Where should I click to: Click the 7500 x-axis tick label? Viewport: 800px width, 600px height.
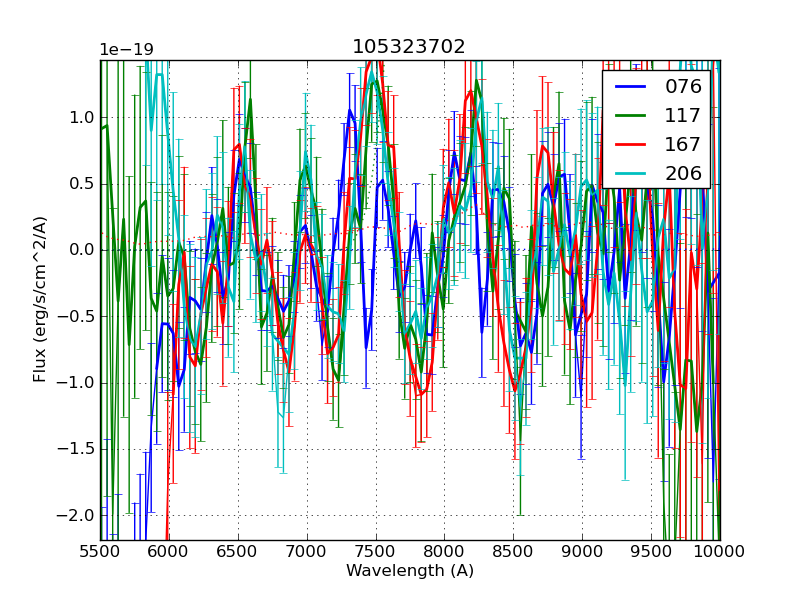376,551
